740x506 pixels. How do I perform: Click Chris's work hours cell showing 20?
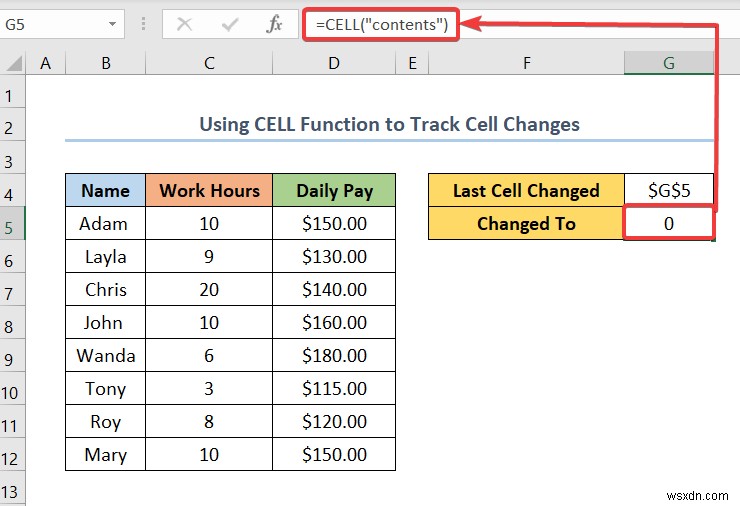tap(209, 289)
